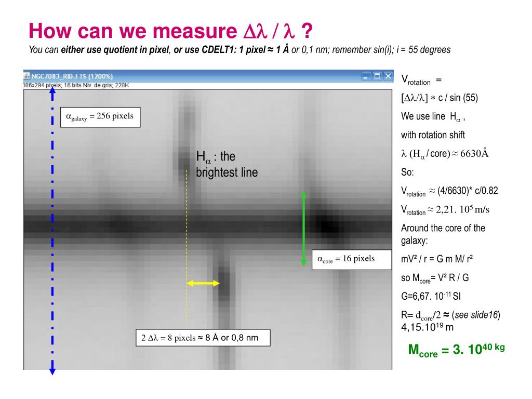This screenshot has width=532, height=399.
Task: Click the NGC7083_RID.FTS (1200%) title bar
Action: point(208,76)
